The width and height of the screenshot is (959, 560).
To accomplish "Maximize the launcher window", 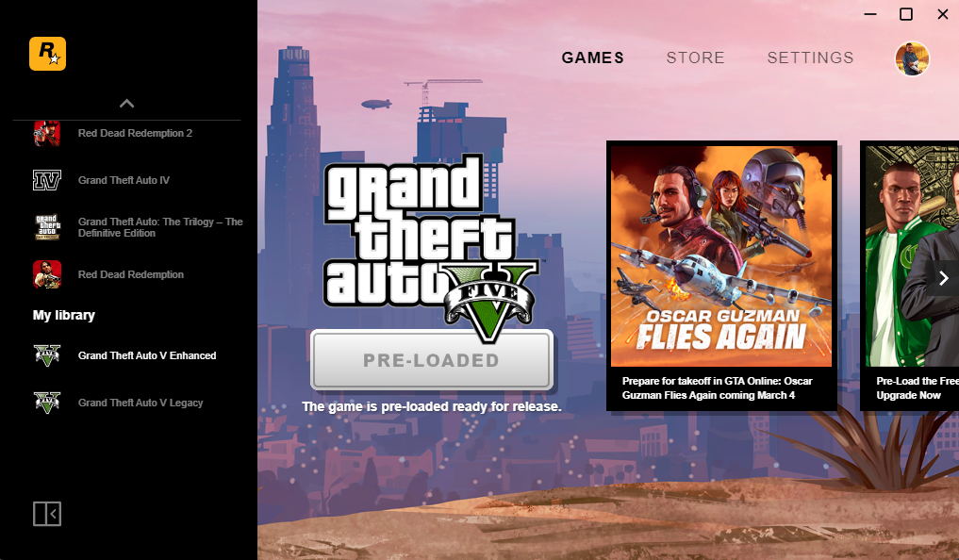I will (x=906, y=14).
